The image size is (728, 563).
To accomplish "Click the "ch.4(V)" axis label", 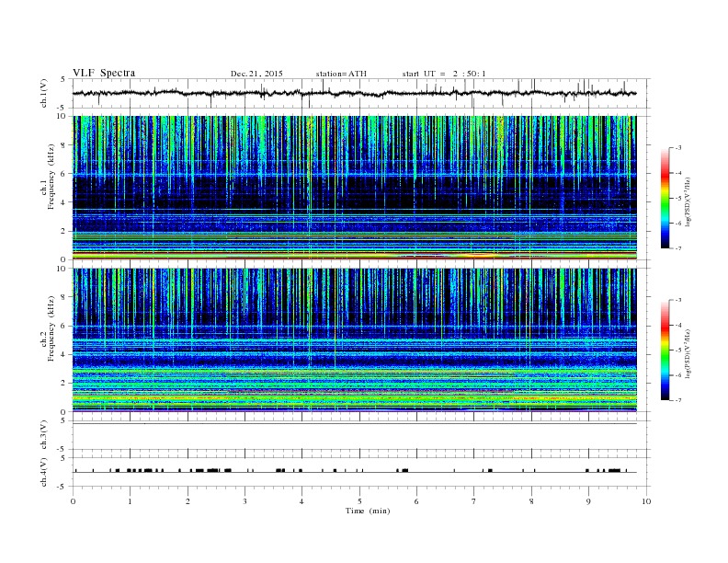I will tap(43, 473).
